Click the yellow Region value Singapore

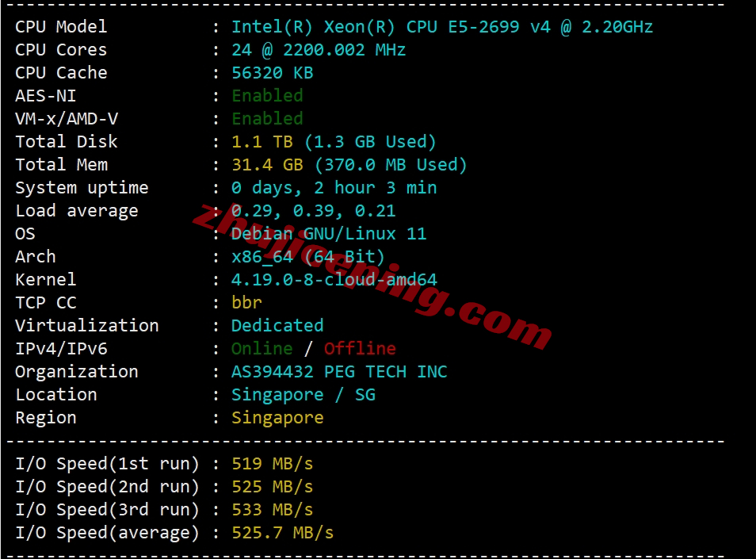point(277,418)
